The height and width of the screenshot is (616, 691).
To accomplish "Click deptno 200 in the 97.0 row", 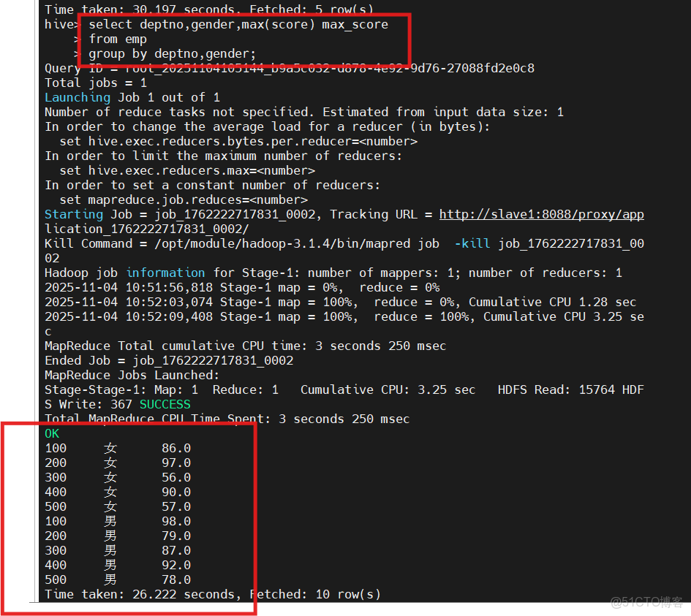I will click(x=56, y=463).
